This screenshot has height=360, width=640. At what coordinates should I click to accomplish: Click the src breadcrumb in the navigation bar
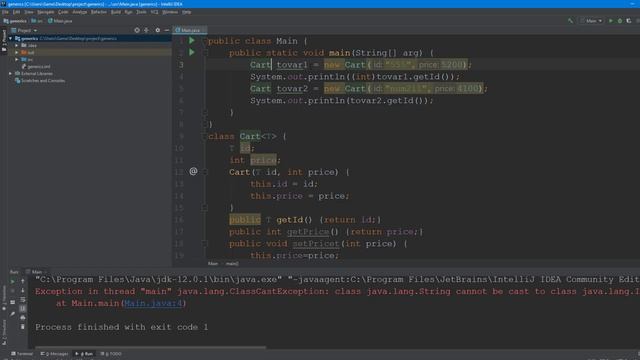coord(37,21)
